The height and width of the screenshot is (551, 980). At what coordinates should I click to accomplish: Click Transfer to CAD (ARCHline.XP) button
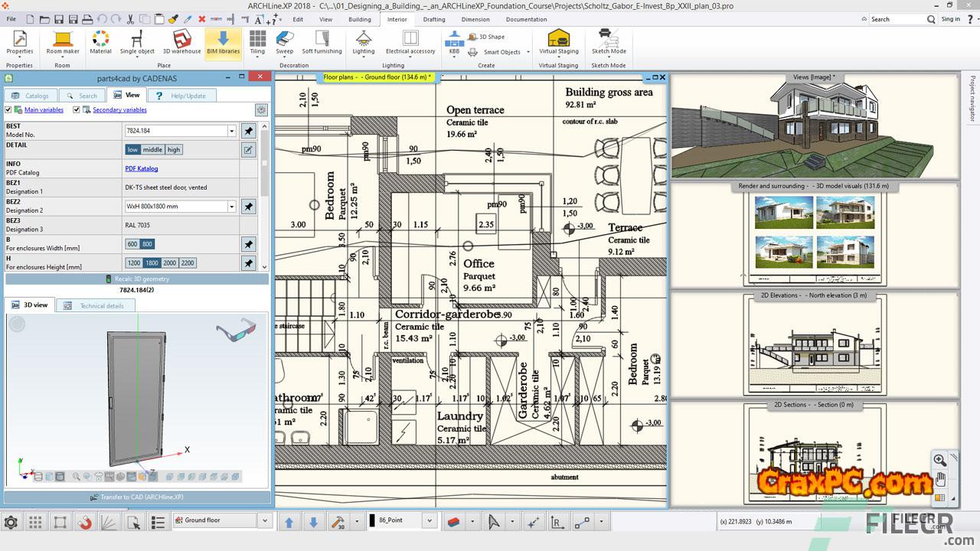[137, 497]
